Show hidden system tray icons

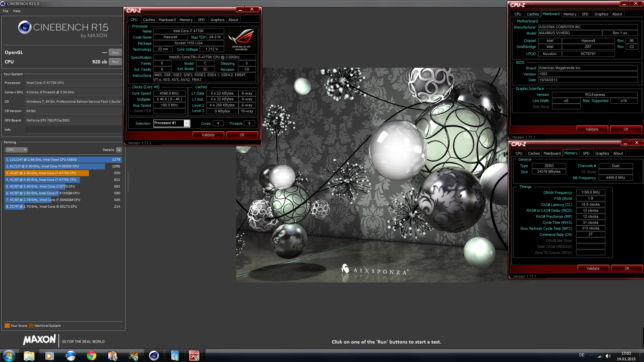point(591,356)
